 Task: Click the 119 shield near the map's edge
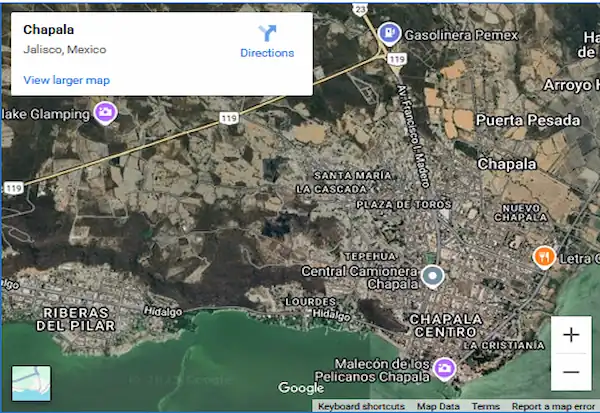click(13, 188)
